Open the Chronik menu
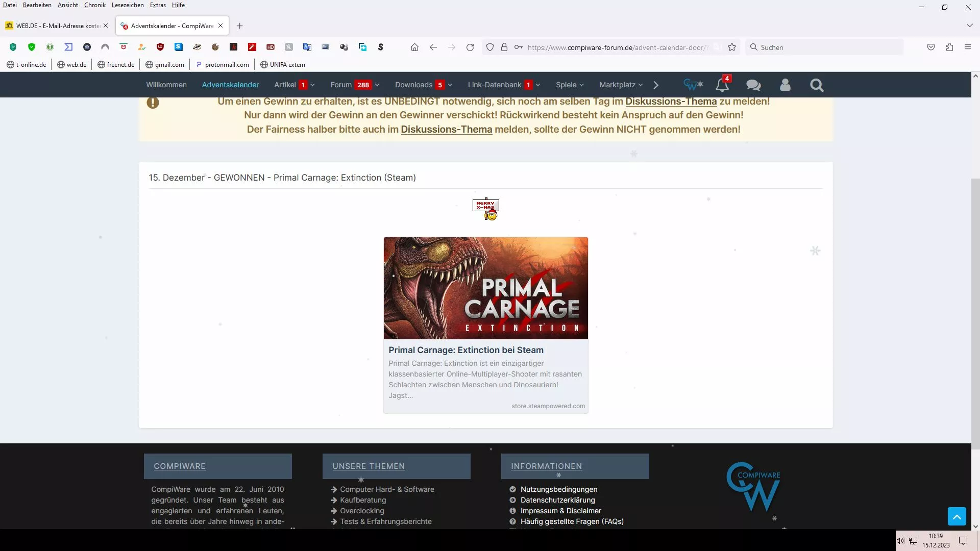 [95, 5]
